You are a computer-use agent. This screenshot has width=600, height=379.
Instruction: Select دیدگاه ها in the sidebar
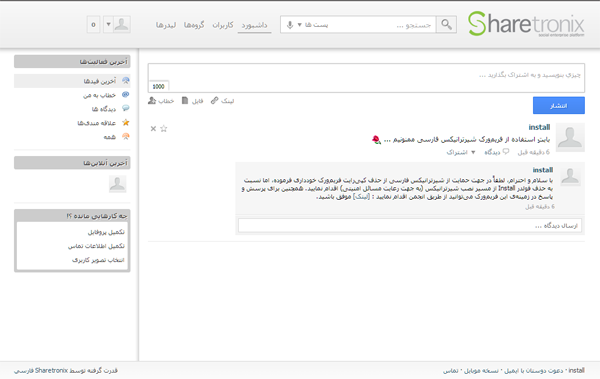click(x=72, y=109)
